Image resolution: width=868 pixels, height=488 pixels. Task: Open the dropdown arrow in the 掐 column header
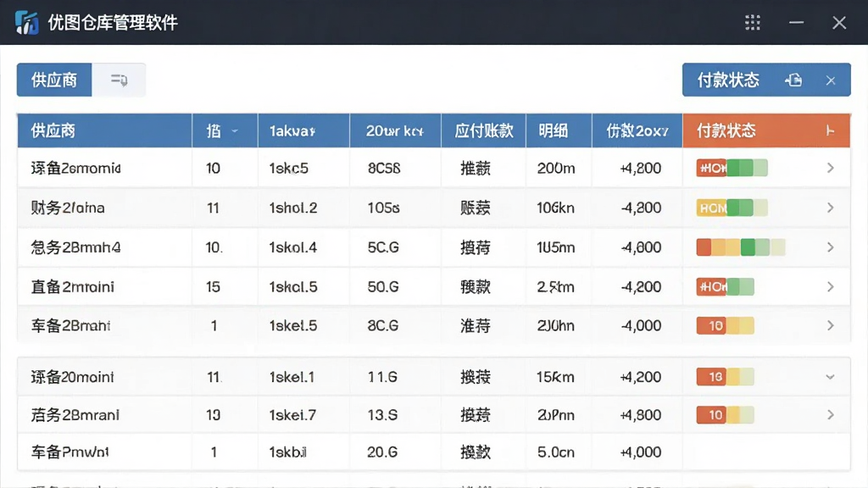tap(235, 131)
